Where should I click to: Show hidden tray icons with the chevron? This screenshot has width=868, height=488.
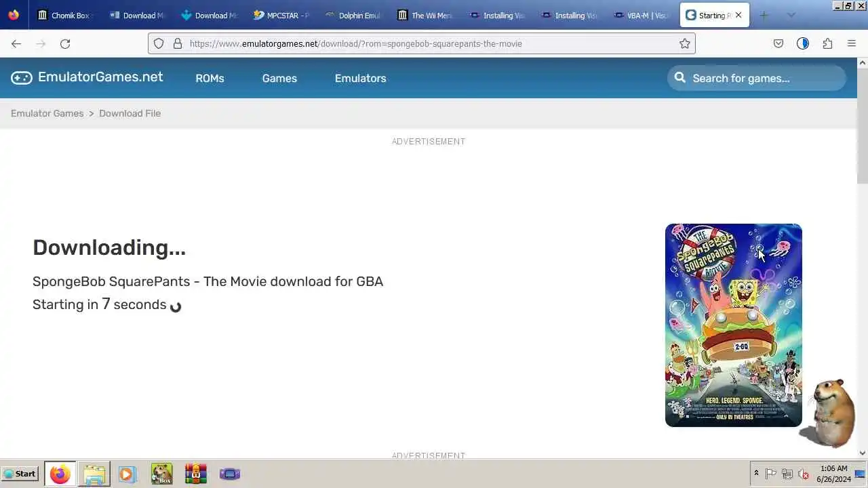(756, 473)
